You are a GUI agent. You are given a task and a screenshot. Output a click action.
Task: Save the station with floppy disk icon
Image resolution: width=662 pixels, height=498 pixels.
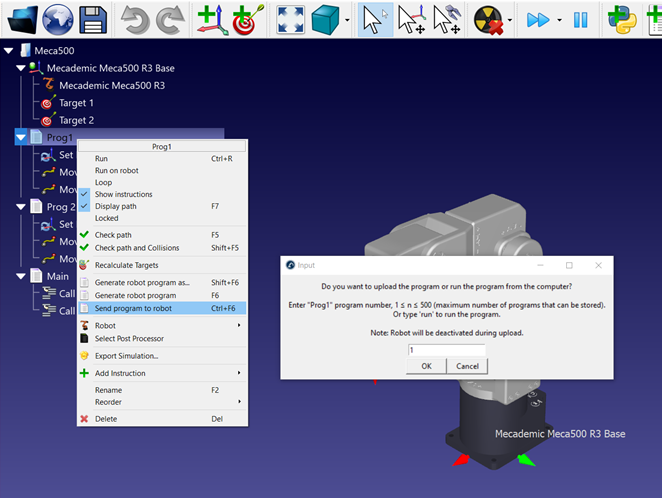pyautogui.click(x=94, y=18)
